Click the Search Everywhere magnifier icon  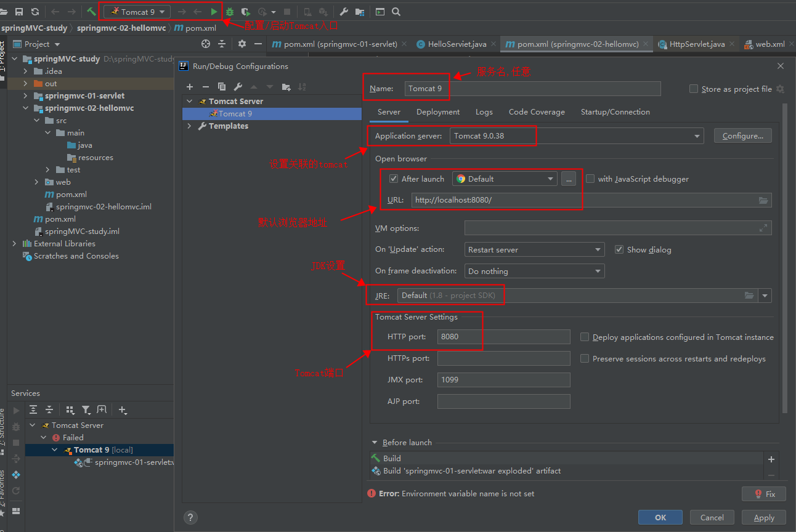[396, 12]
